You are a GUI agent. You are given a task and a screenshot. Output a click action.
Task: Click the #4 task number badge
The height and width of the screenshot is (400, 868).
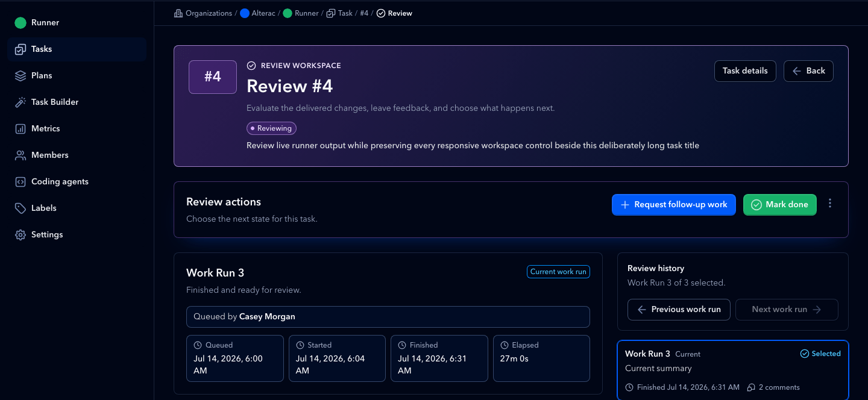coord(213,77)
